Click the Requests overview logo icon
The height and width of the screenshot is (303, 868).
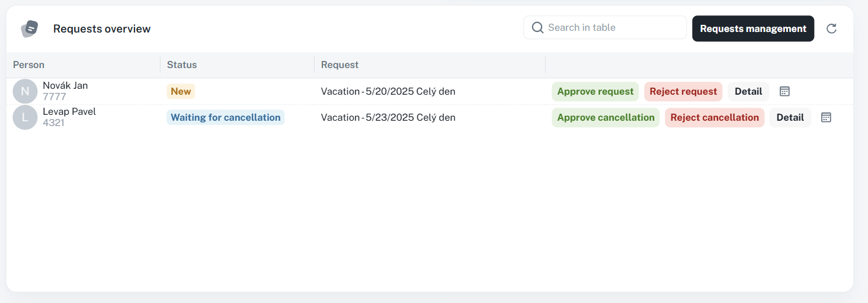coord(30,28)
